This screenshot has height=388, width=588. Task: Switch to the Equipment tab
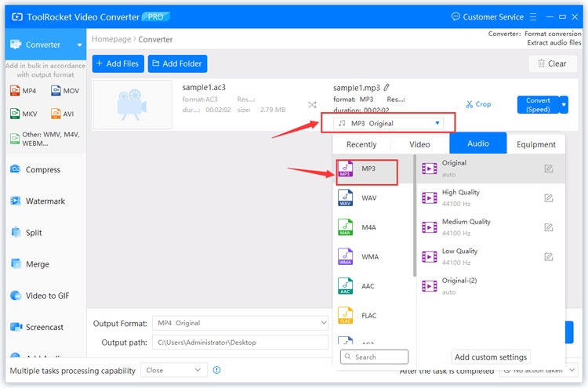[x=536, y=144]
